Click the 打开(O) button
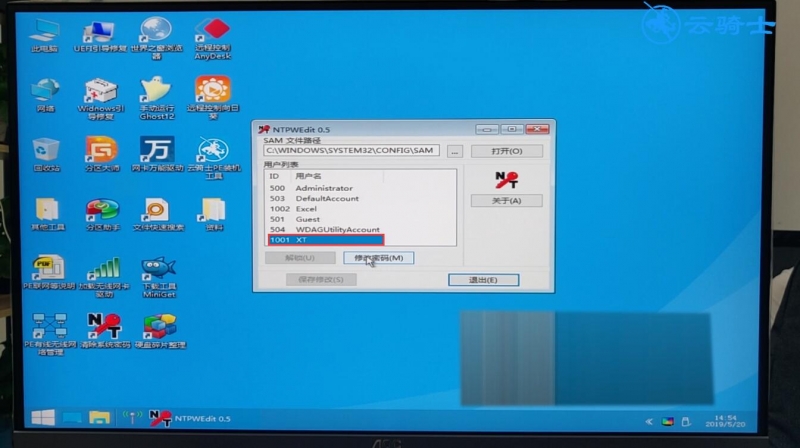Viewport: 800px width, 448px height. tap(507, 151)
